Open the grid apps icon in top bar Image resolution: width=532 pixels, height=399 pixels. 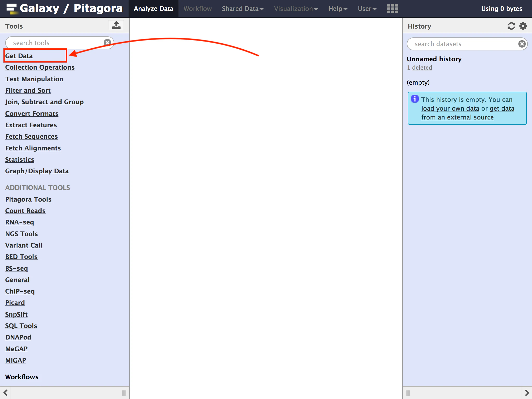tap(392, 9)
